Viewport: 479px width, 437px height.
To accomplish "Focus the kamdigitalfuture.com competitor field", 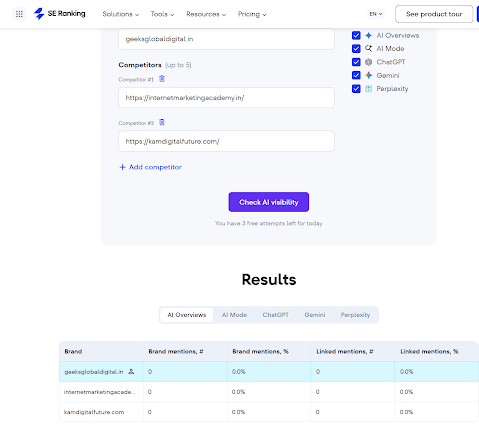I will click(226, 141).
